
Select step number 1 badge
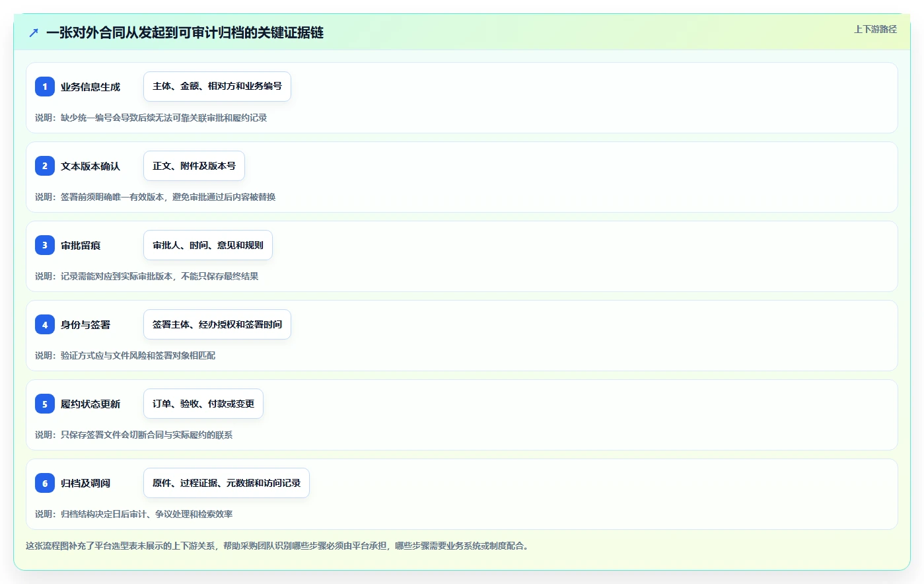tap(45, 87)
